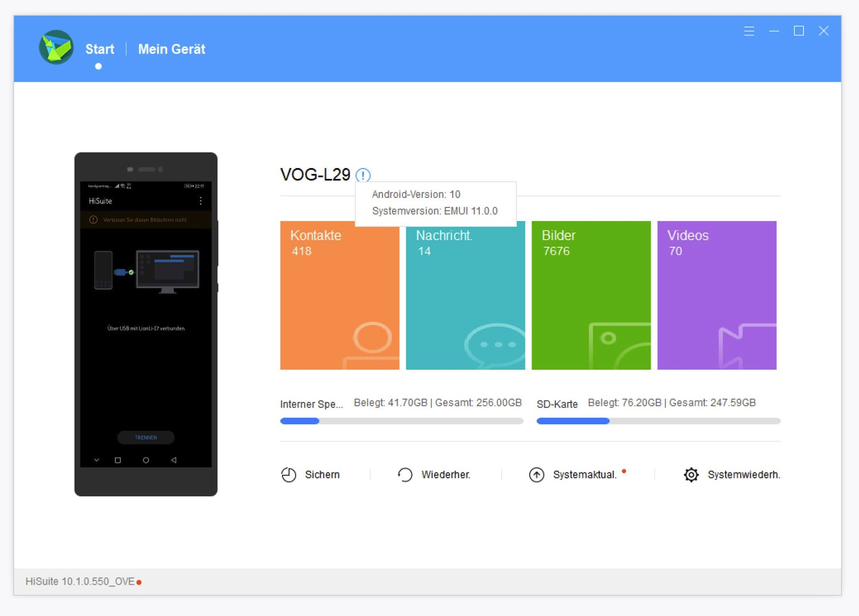This screenshot has width=859, height=616.
Task: Click the HiSuite 10.1.0.550_OVE version text
Action: point(80,581)
